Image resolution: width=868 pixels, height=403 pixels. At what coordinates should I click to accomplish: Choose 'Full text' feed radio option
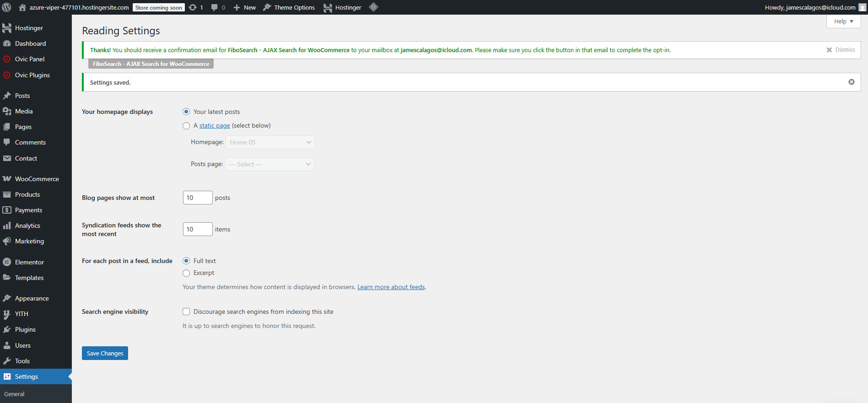[186, 261]
